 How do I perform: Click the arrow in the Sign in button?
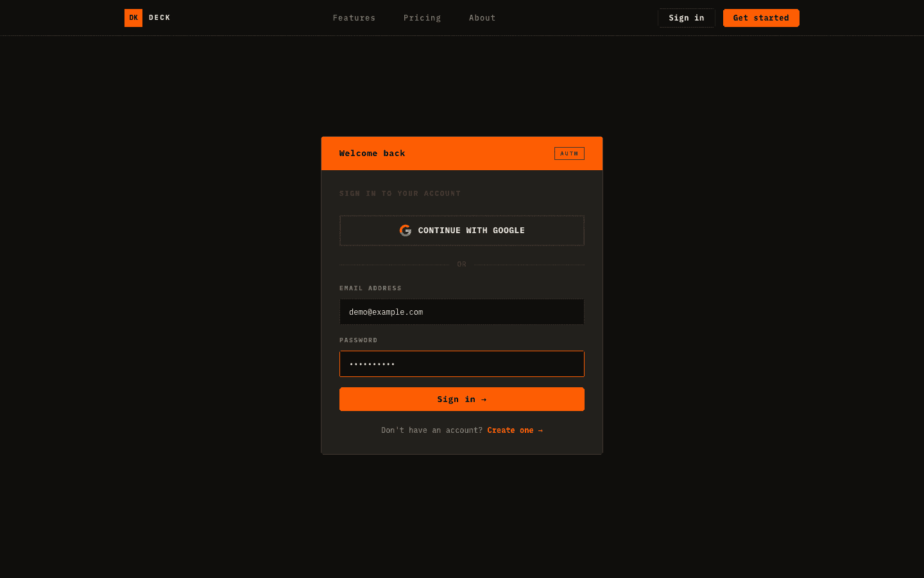click(483, 399)
